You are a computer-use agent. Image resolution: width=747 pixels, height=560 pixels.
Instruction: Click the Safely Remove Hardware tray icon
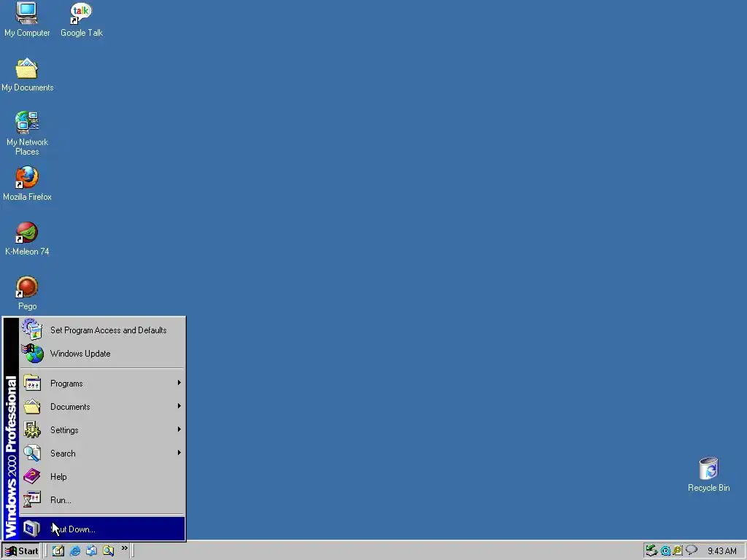[x=651, y=551]
